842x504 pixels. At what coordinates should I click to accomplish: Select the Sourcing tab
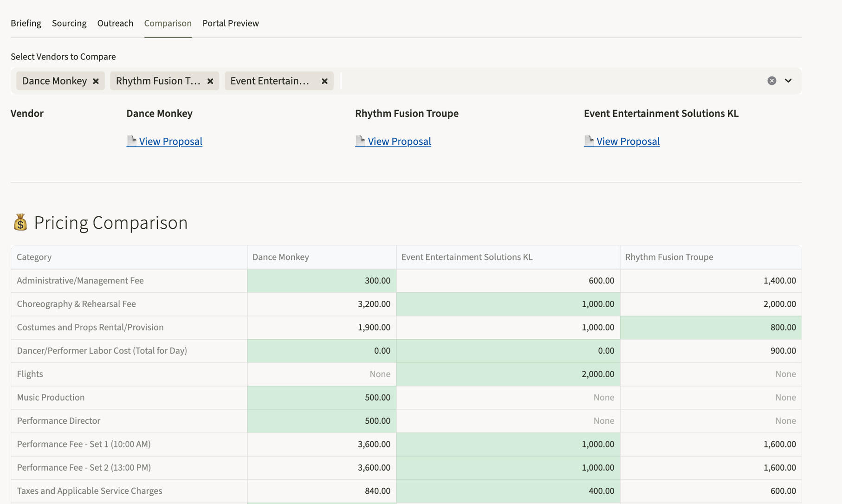(69, 23)
